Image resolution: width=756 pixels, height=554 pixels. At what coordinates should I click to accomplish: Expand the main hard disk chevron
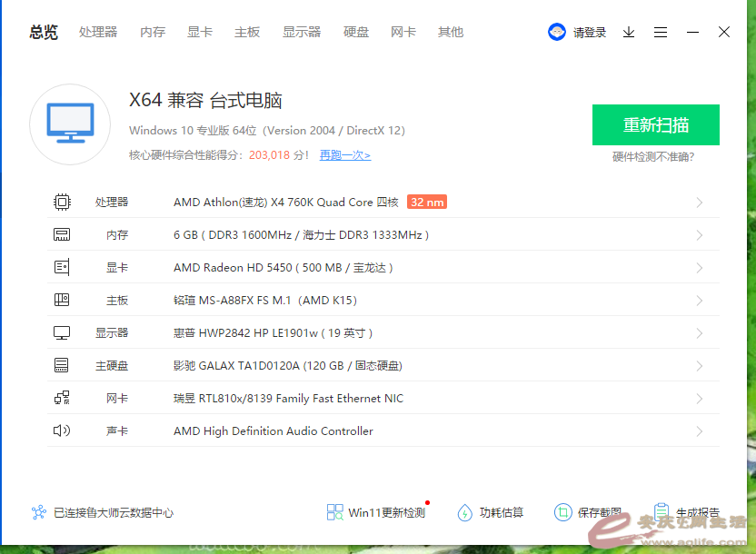coord(700,366)
